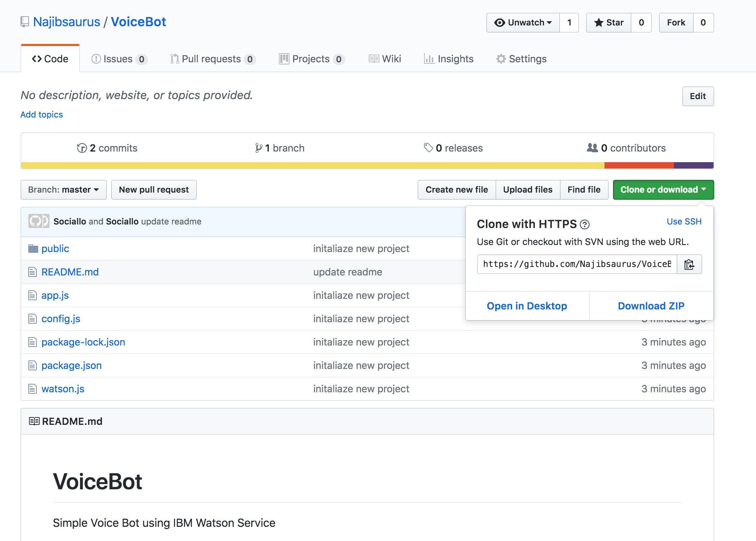Open the VoiceBot repository link
756x541 pixels.
click(x=138, y=22)
